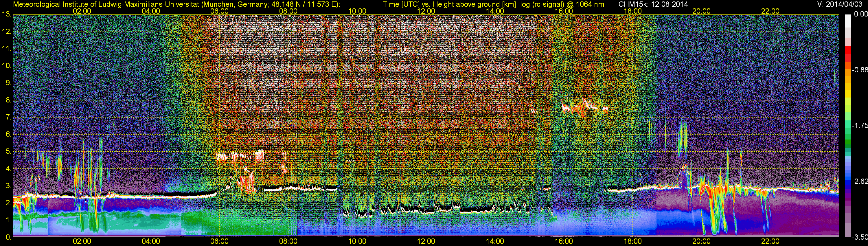Click the 11. km height axis label

tap(6, 49)
